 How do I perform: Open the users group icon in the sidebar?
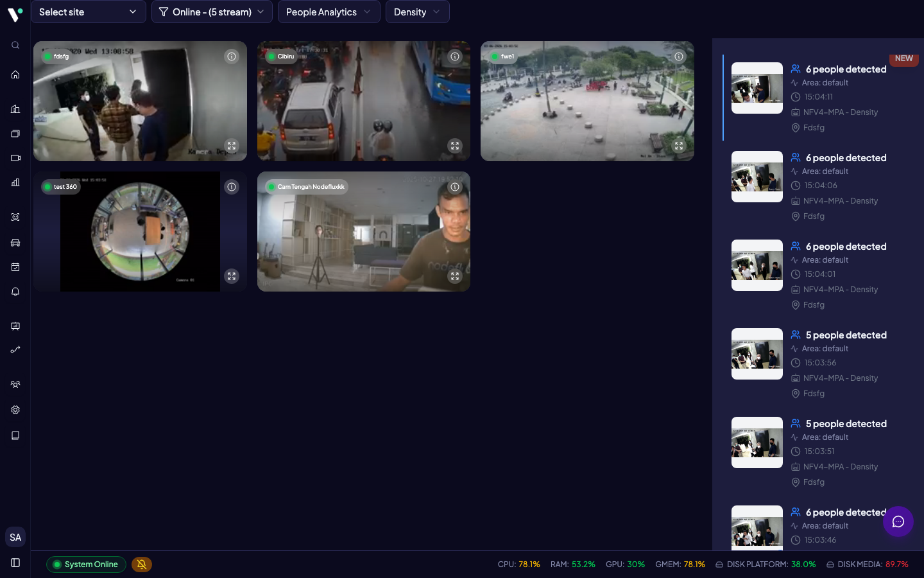click(15, 385)
